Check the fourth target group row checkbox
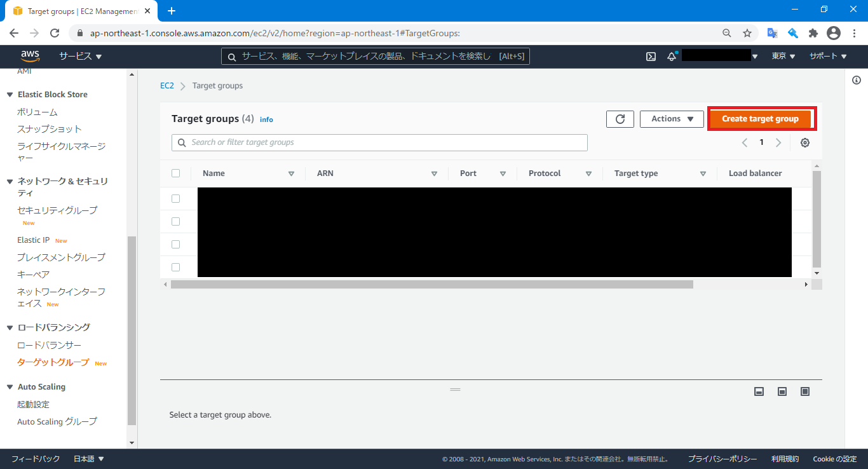This screenshot has width=868, height=469. (x=176, y=267)
